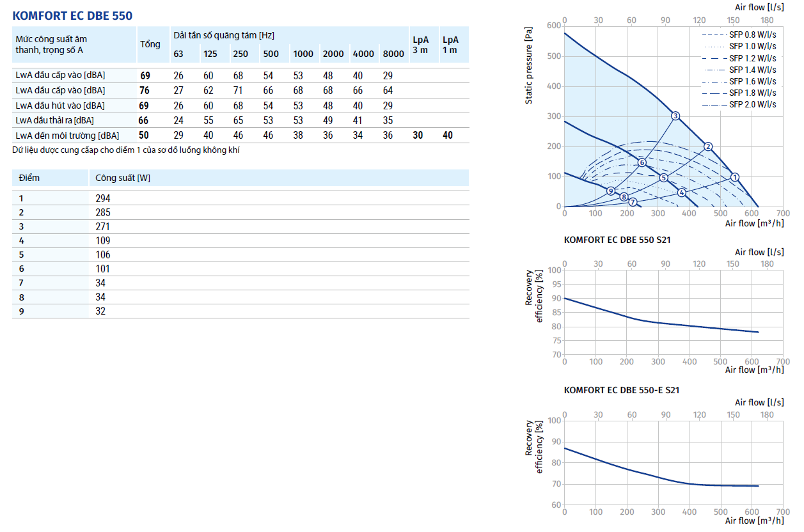The image size is (804, 532).
Task: Select the "Static pressure [Pa]" axis label
Action: (528, 65)
